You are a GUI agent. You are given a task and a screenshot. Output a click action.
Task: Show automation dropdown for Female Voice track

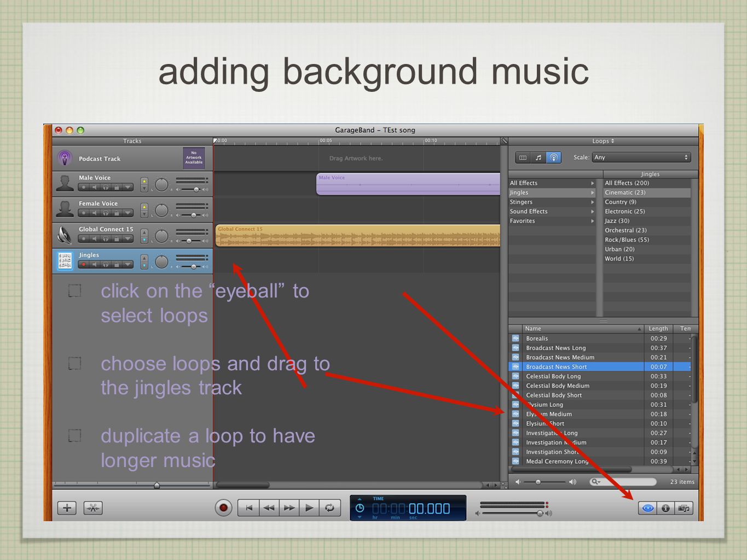(128, 213)
